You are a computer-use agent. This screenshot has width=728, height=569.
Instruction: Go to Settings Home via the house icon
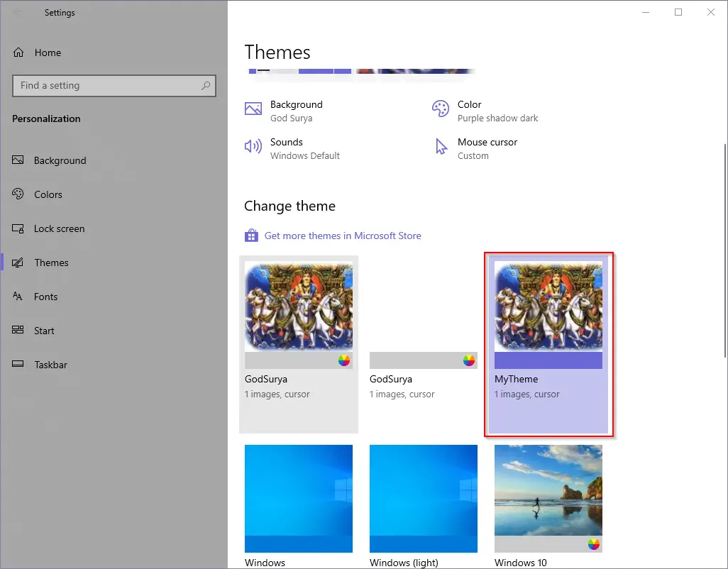(x=18, y=53)
